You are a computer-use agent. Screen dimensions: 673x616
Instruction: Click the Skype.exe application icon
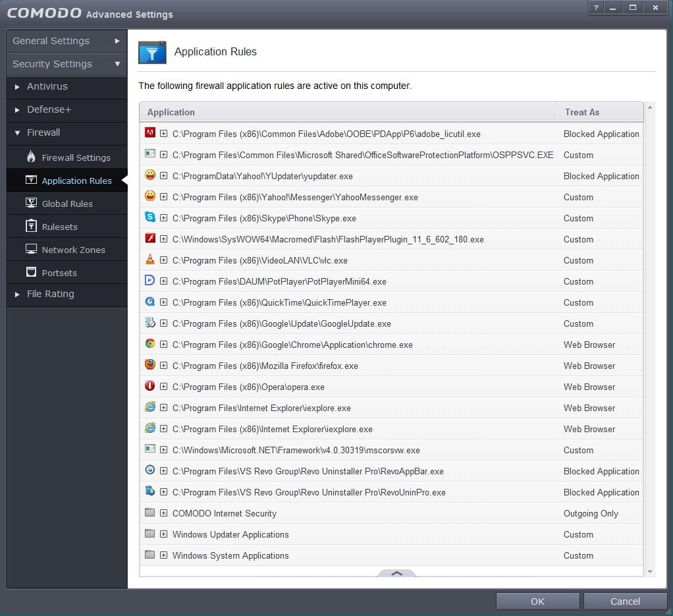149,217
